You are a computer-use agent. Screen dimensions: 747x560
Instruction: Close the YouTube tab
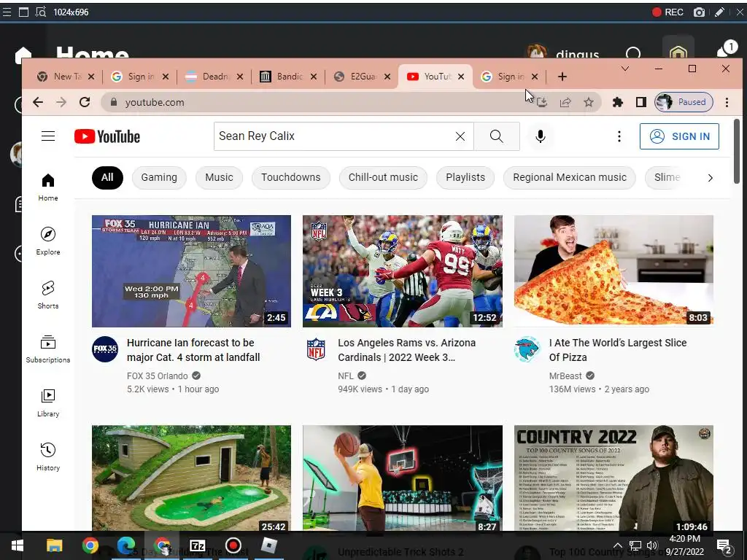(461, 77)
